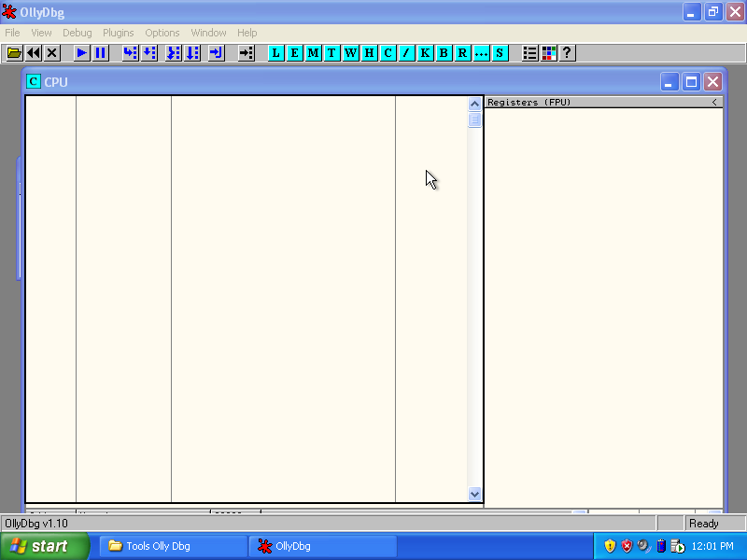
Task: Show Windows with W button
Action: click(x=351, y=53)
